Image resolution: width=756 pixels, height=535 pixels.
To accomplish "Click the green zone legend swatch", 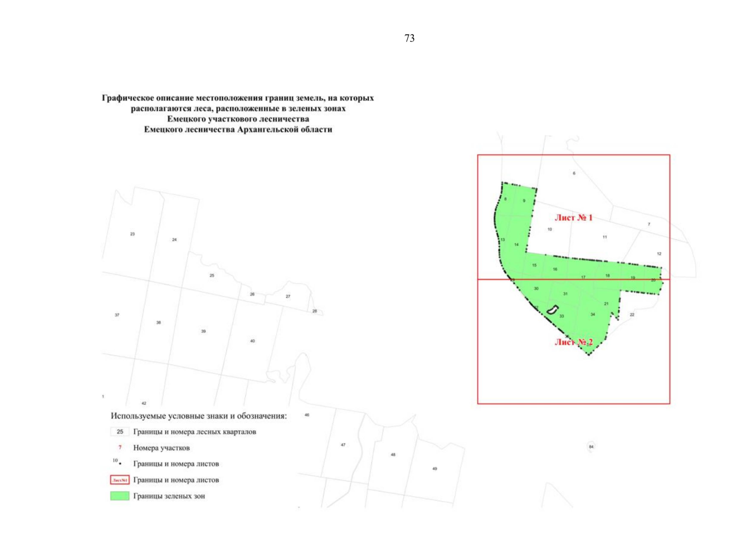I will coord(119,496).
